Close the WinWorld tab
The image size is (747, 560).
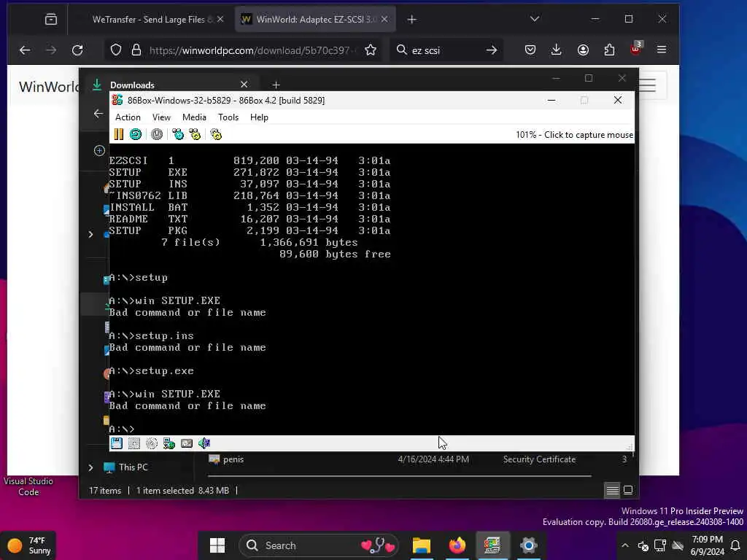(x=384, y=20)
